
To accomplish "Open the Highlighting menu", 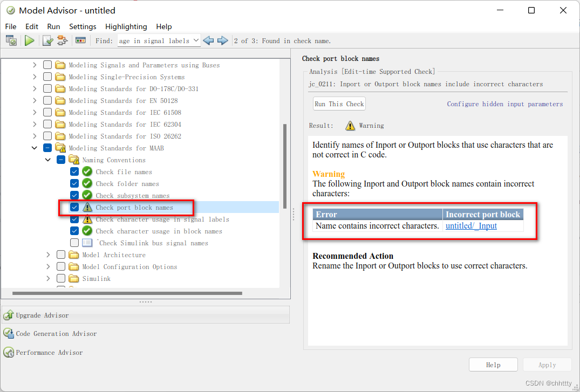I will tap(126, 26).
